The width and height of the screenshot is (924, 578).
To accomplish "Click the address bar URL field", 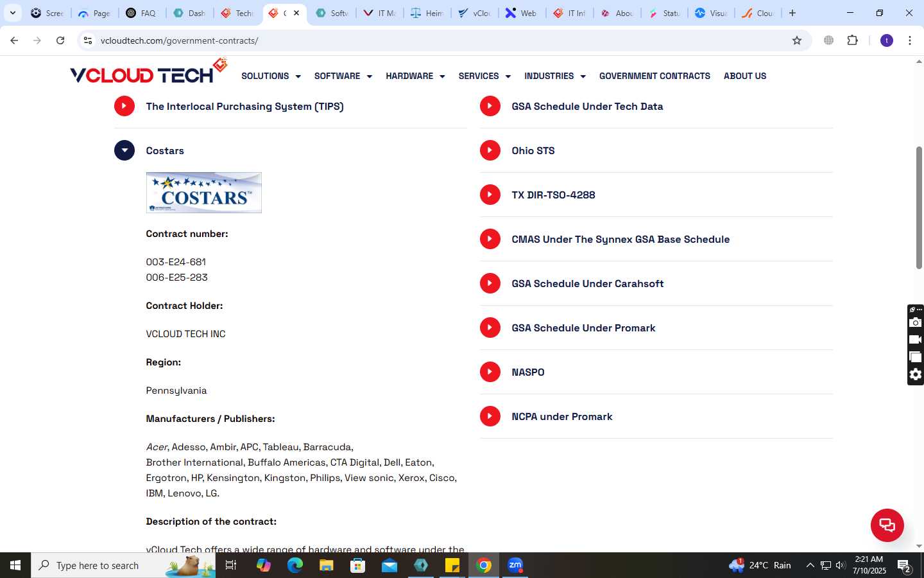I will click(443, 40).
